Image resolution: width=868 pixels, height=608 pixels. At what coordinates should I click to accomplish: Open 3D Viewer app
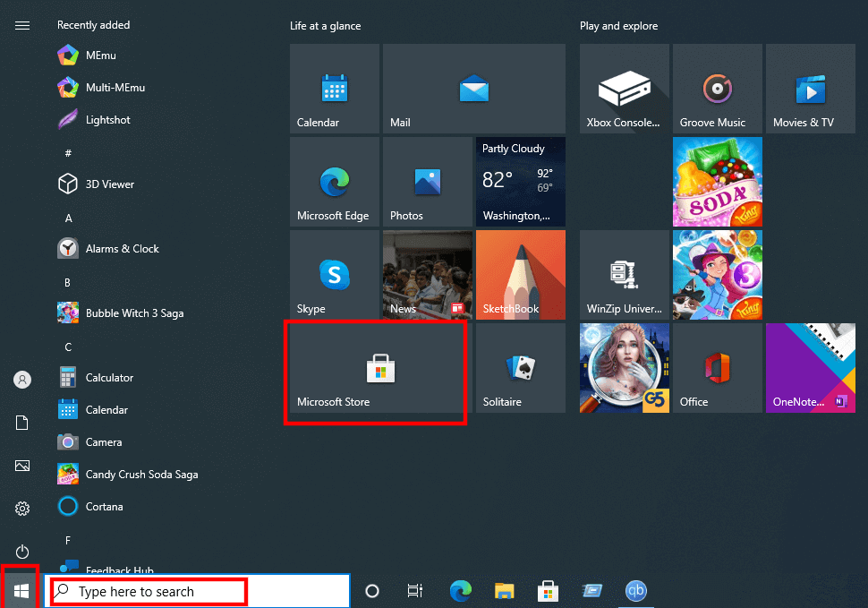tap(96, 184)
